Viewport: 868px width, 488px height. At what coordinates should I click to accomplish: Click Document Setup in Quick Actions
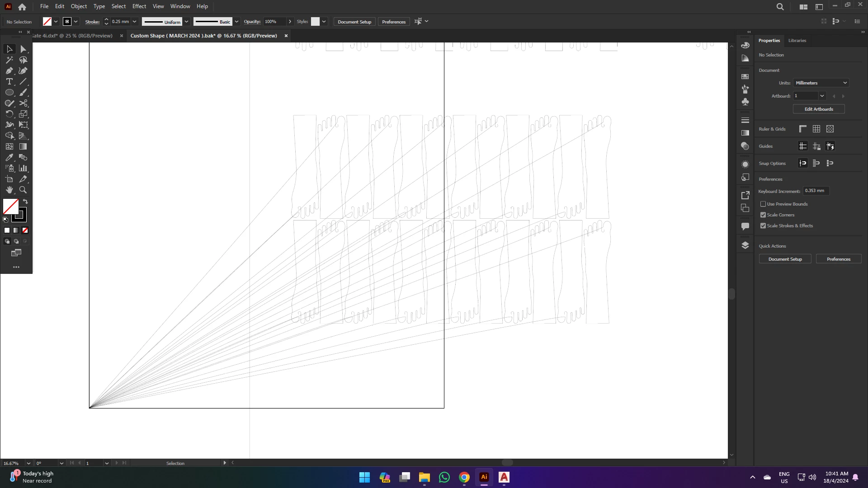(x=785, y=259)
